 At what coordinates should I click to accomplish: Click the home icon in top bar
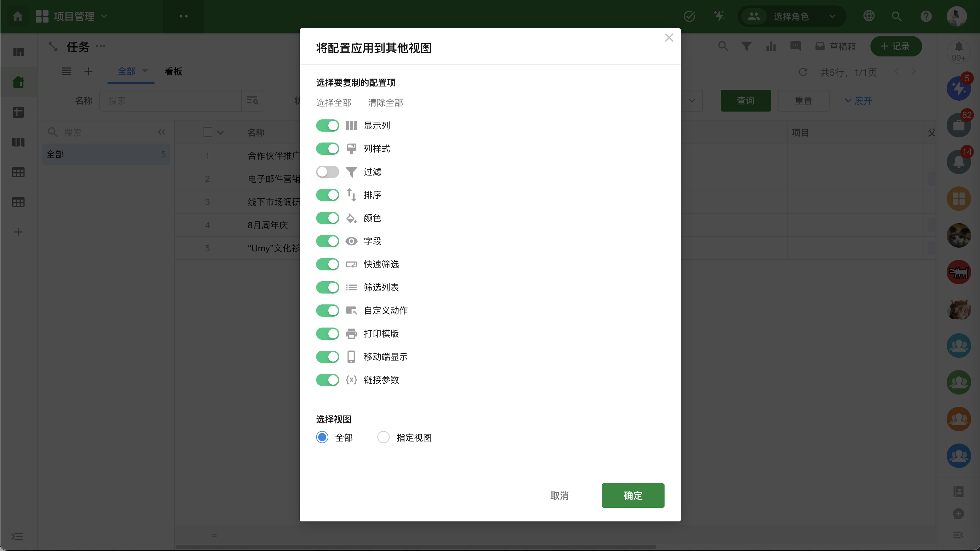[x=17, y=16]
